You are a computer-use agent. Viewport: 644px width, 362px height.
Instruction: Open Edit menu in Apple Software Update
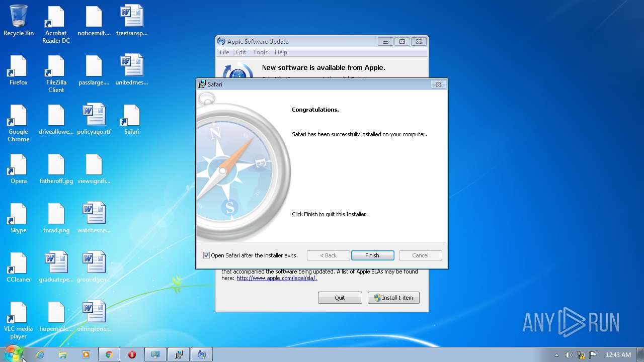click(241, 52)
